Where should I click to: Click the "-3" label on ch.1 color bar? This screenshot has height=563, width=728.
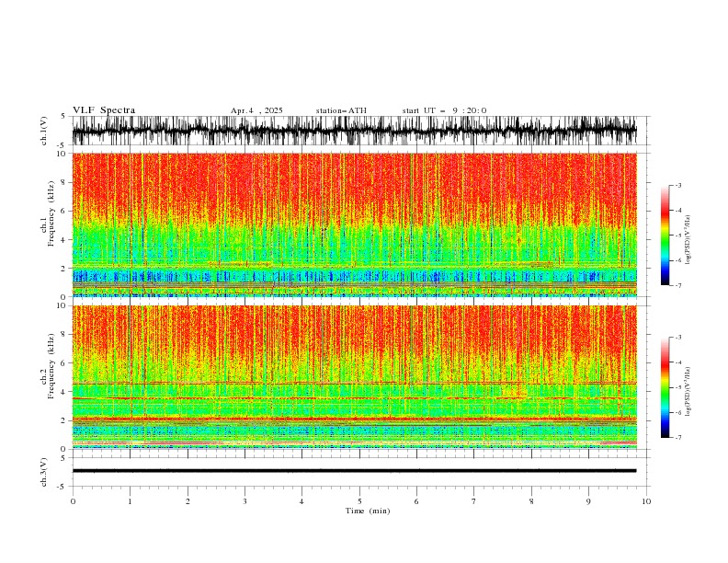click(678, 185)
